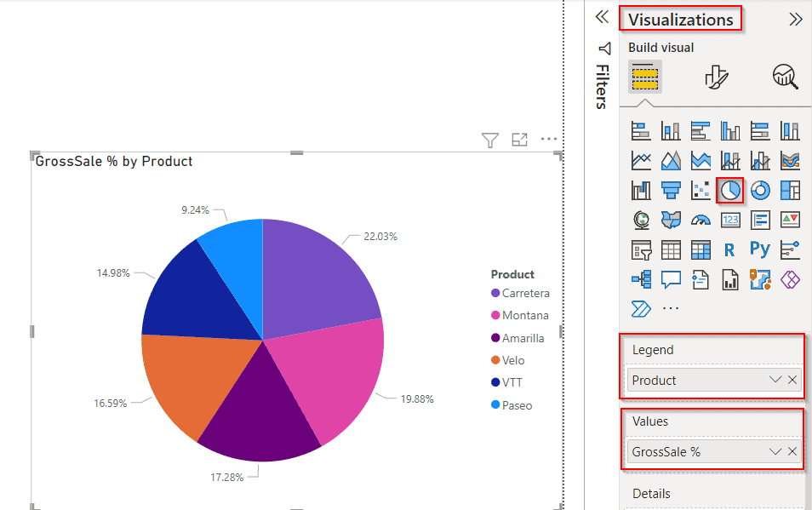Select the clustered bar chart visual
The height and width of the screenshot is (510, 812).
[700, 131]
